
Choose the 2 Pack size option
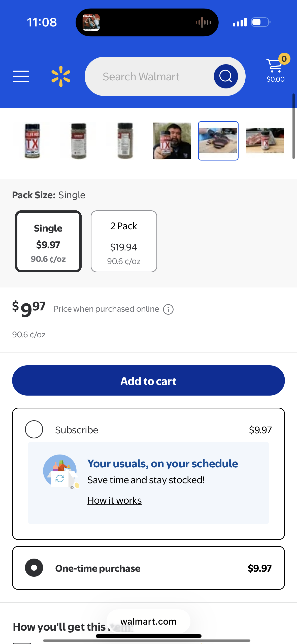click(124, 241)
